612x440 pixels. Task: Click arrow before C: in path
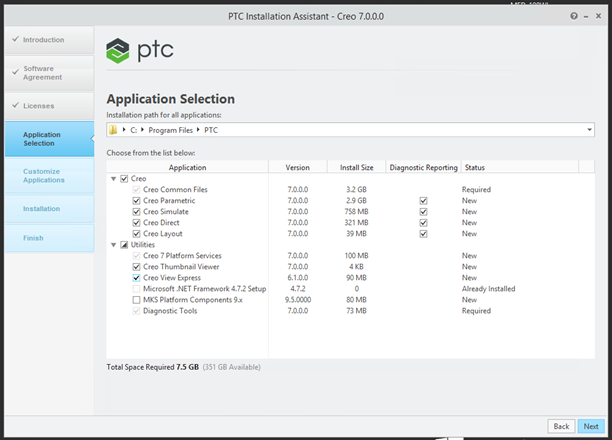point(124,130)
